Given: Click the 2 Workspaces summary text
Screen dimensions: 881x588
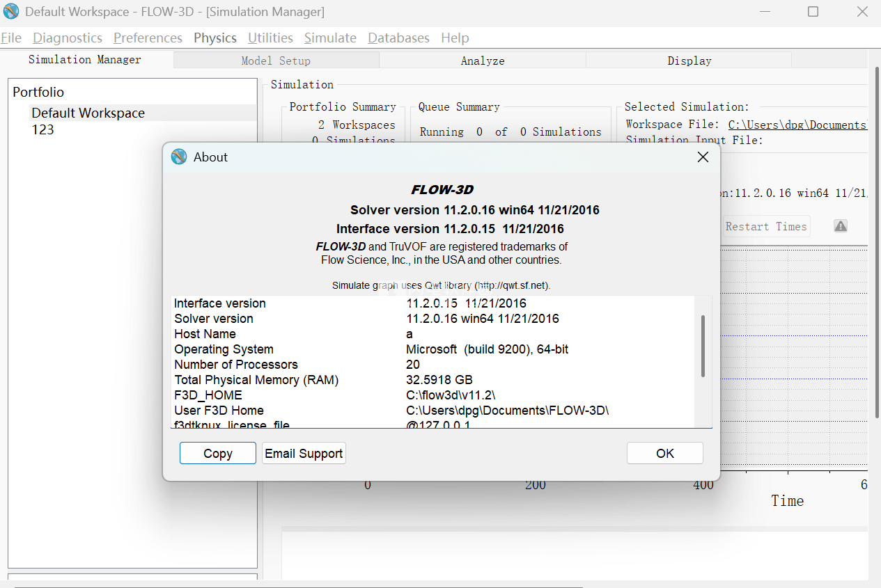Looking at the screenshot, I should (x=357, y=125).
